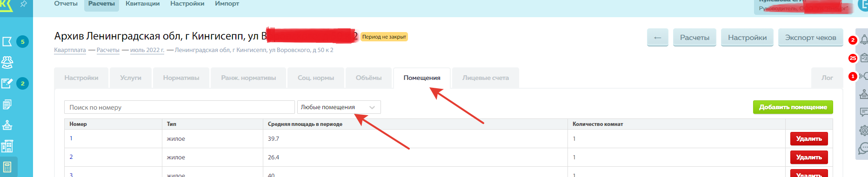Viewport: 868px width, 177px height.
Task: Open the Настройки top menu item
Action: (187, 4)
